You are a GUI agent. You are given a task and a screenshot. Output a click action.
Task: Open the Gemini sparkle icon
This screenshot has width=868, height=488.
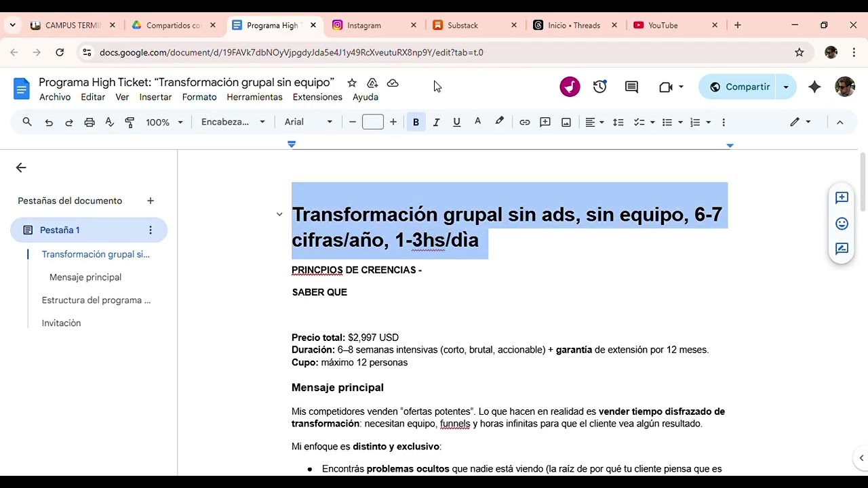coord(814,87)
